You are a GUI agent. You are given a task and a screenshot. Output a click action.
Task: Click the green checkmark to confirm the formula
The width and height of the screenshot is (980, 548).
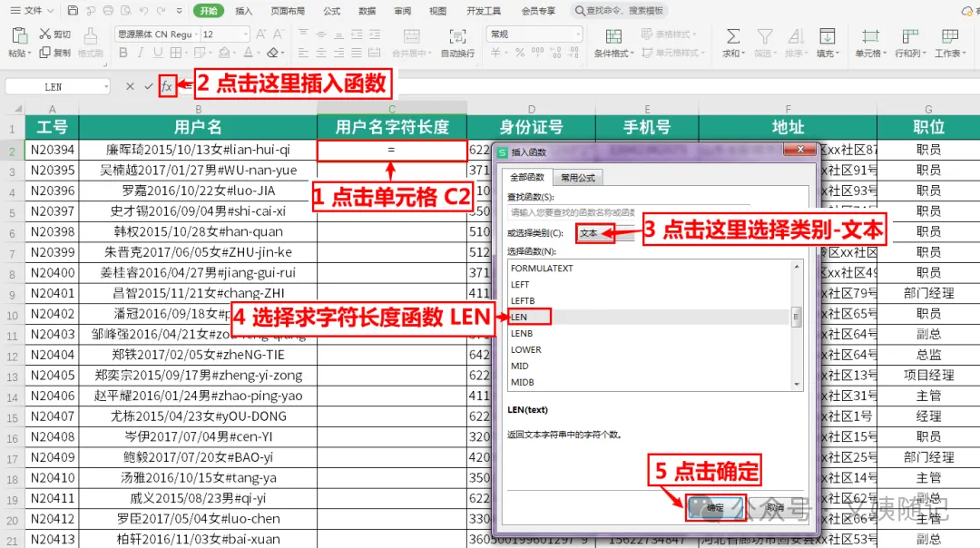(148, 86)
